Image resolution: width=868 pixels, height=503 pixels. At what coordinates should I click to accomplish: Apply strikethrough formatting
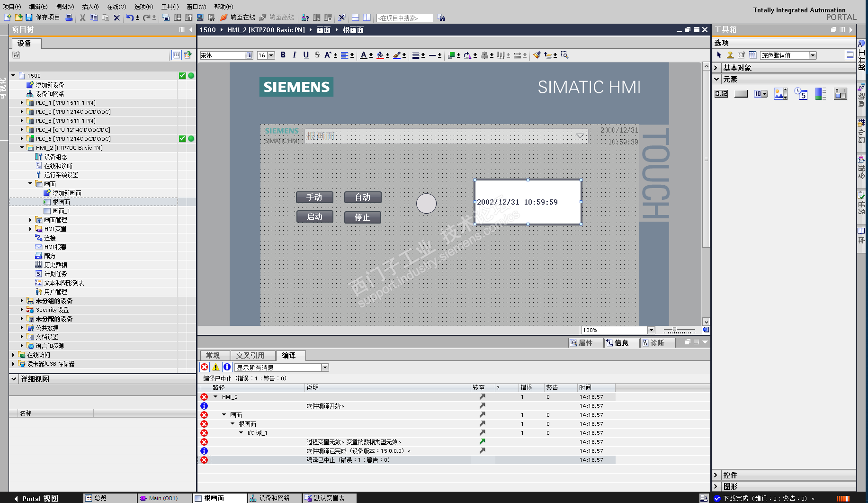(317, 55)
